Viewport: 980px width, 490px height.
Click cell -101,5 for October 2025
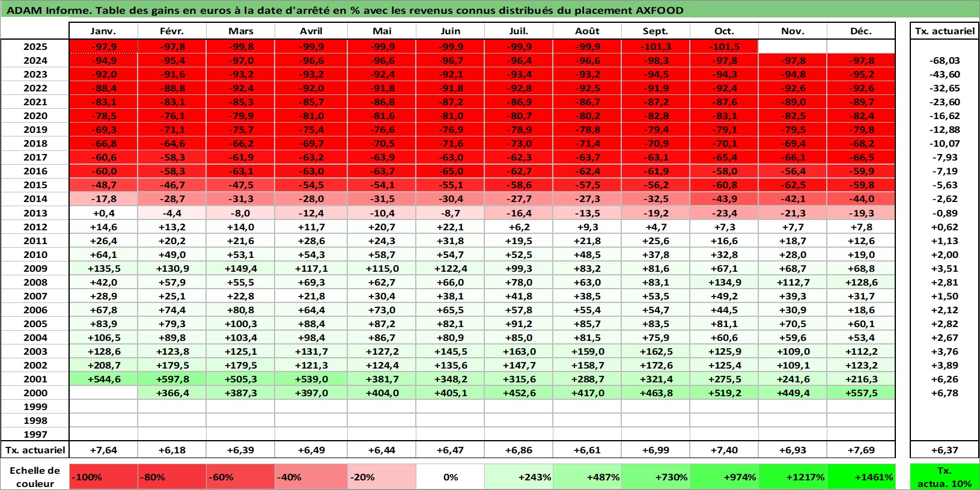724,46
